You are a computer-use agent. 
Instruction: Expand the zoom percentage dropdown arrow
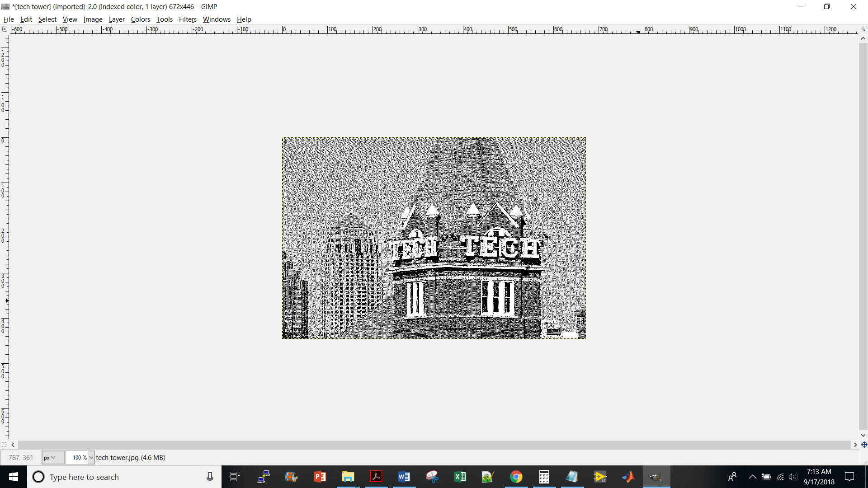coord(91,458)
